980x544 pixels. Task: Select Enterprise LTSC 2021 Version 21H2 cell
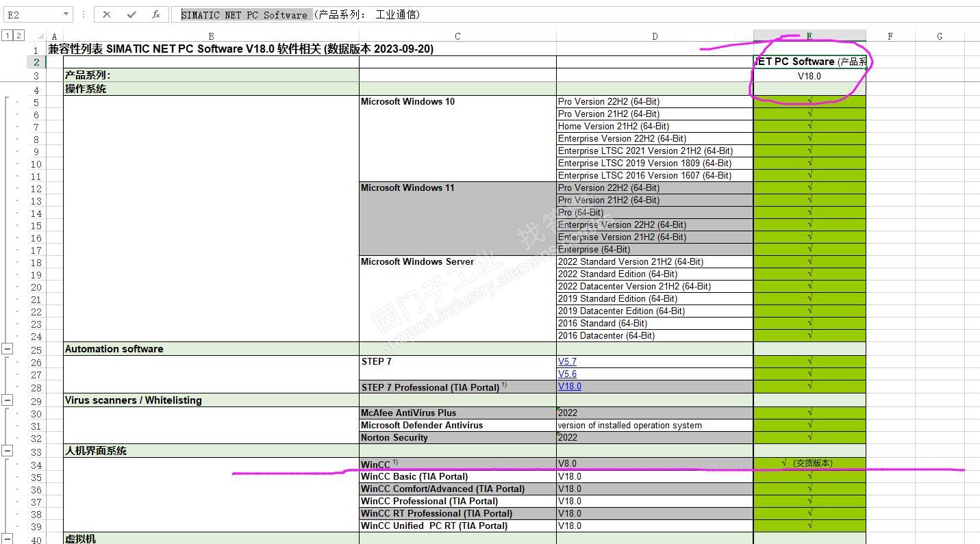[x=655, y=151]
